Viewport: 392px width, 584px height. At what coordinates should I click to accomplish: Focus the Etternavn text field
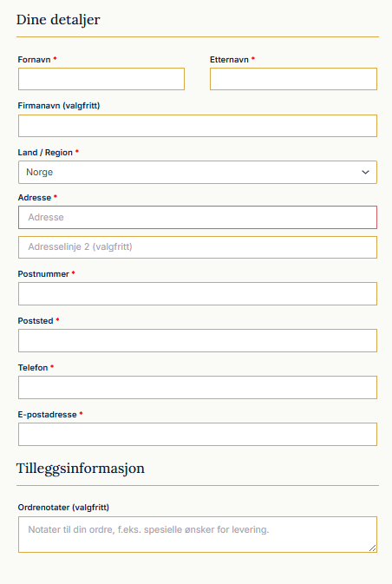pyautogui.click(x=293, y=79)
